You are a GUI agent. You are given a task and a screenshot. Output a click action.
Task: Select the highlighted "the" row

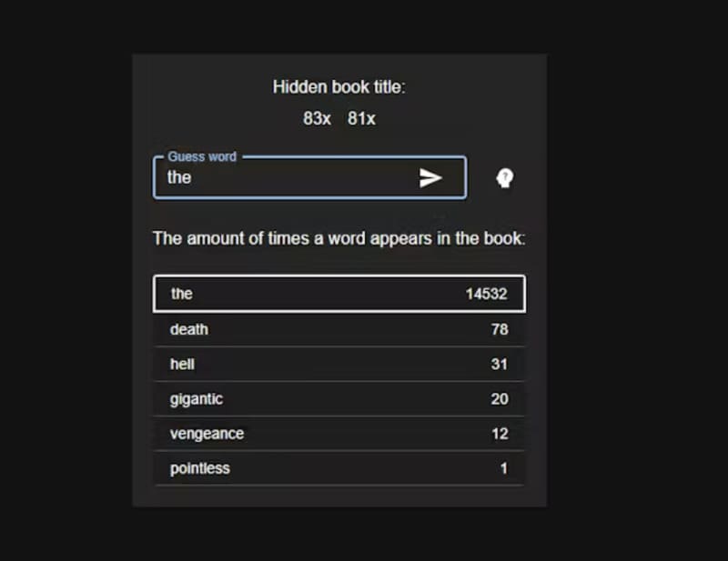tap(339, 294)
